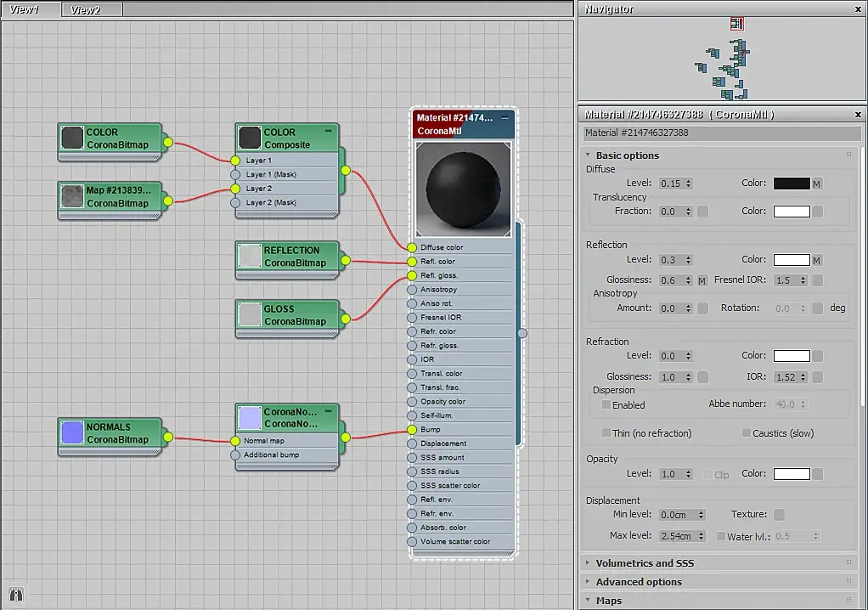Collapse the COLOR Composite node
The height and width of the screenshot is (610, 868).
(x=329, y=132)
